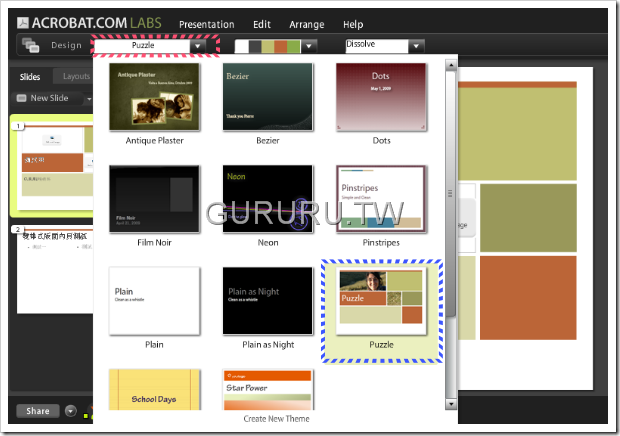Viewport: 620px width, 436px height.
Task: Select the School Days theme thumbnail
Action: [155, 389]
